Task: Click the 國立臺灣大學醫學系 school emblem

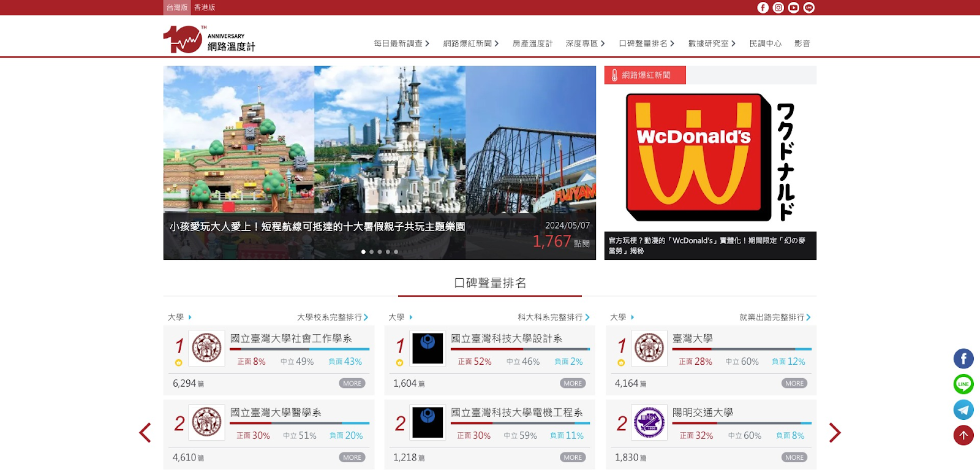Action: pos(207,422)
